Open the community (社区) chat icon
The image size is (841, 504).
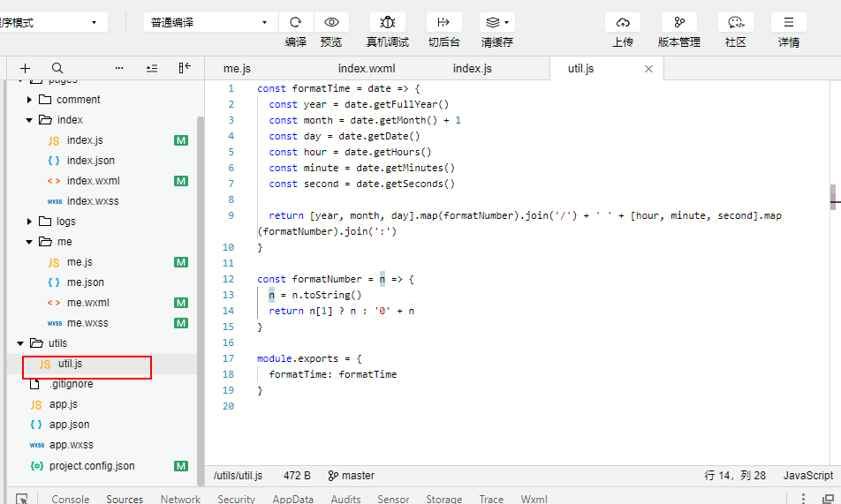point(735,23)
